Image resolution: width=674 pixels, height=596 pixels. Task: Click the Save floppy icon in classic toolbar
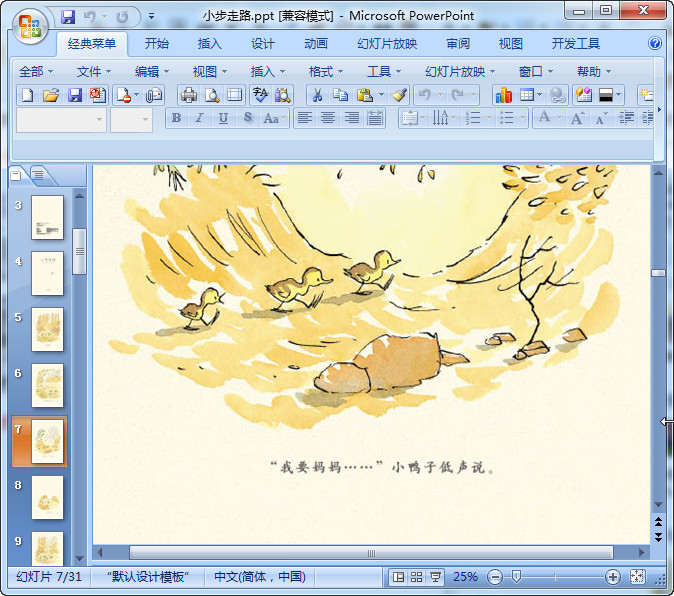(75, 95)
